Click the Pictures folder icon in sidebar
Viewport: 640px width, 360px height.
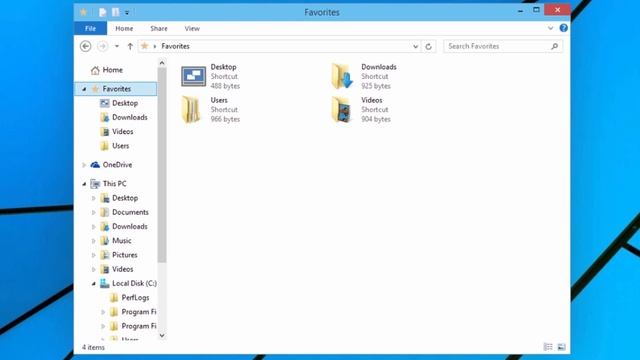pos(105,255)
